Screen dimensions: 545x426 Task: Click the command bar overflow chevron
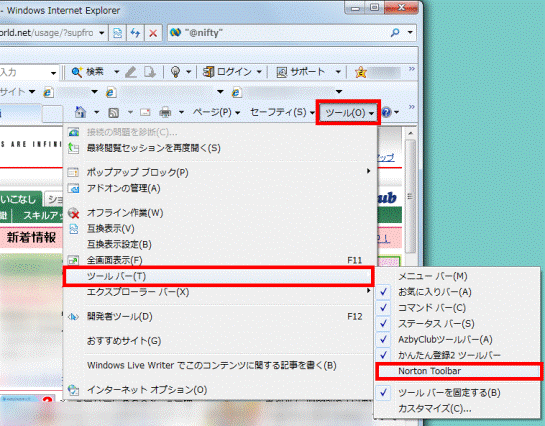click(412, 107)
